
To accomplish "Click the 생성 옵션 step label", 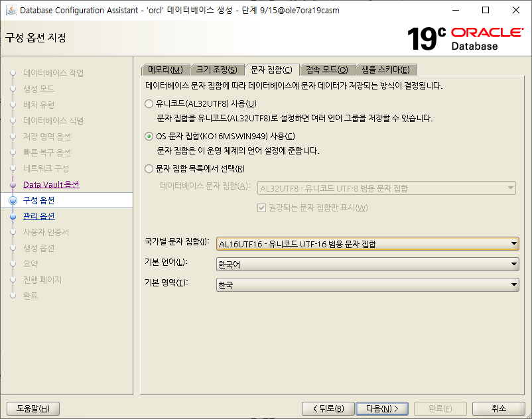I will click(38, 248).
